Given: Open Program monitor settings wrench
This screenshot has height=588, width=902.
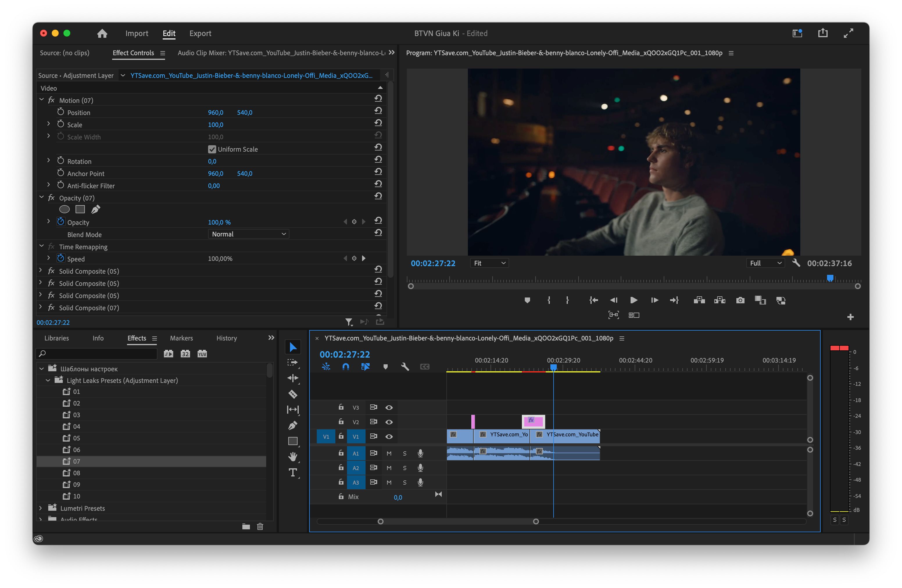Looking at the screenshot, I should tap(796, 263).
